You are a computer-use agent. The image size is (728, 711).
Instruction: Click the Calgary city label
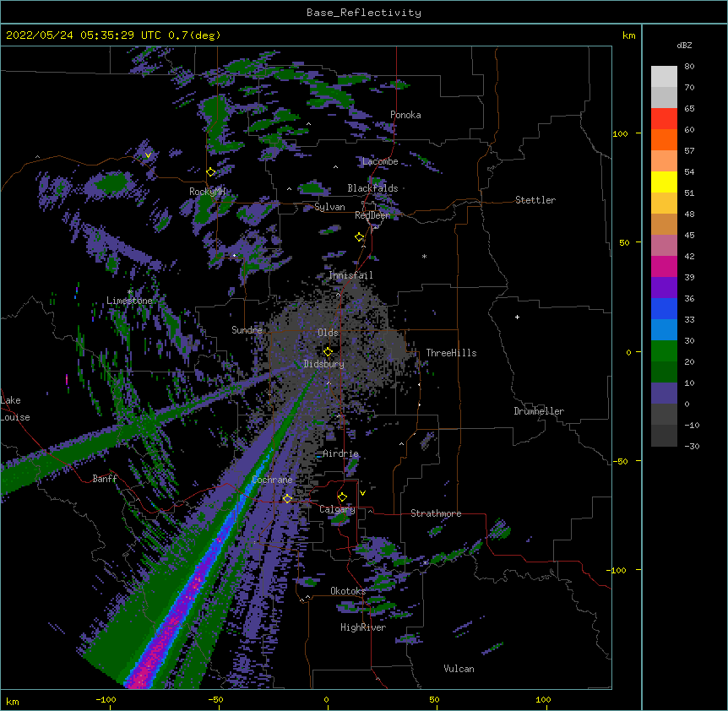(x=337, y=509)
